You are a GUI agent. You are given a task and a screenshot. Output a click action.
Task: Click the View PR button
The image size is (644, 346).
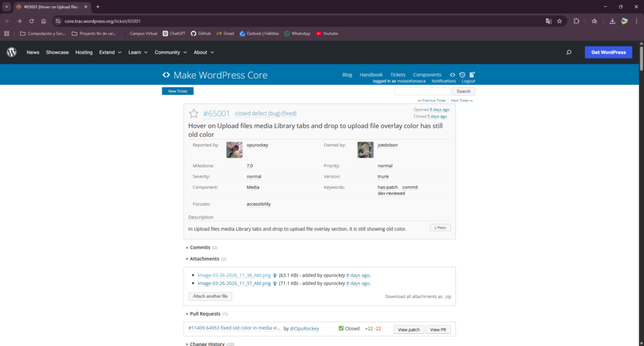tap(438, 330)
